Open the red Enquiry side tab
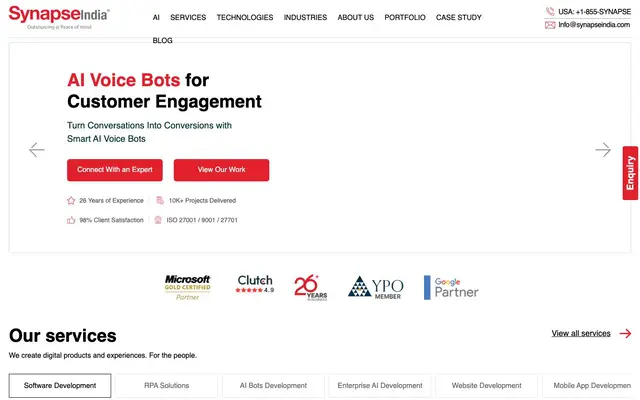This screenshot has height=400, width=640. point(630,173)
